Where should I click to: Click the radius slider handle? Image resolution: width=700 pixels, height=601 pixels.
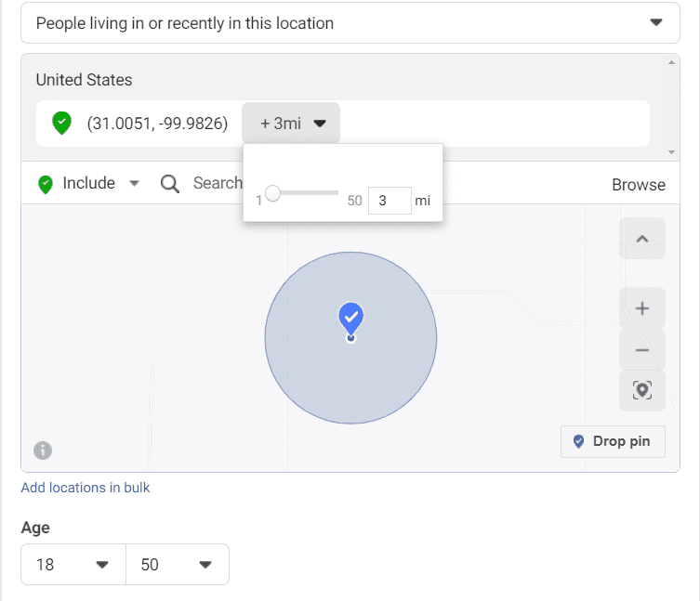tap(272, 193)
